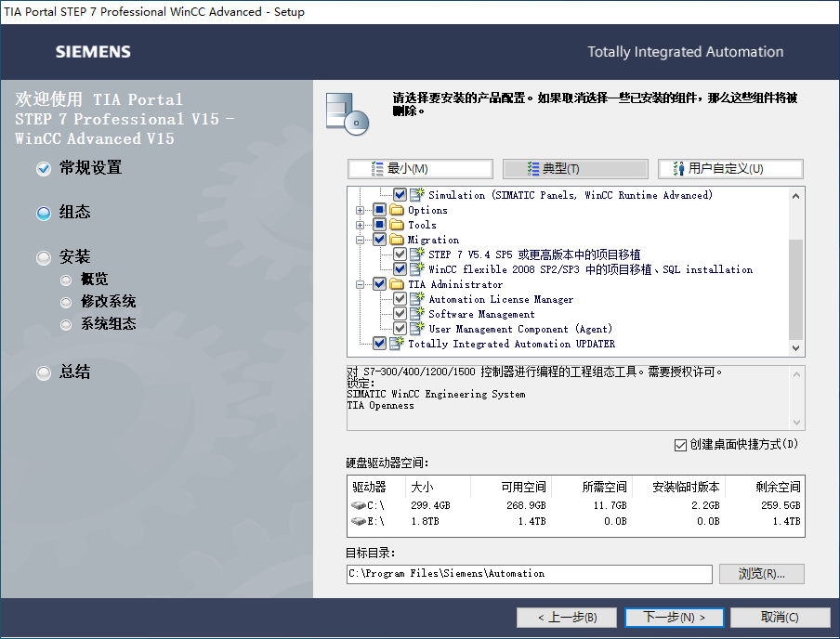This screenshot has width=840, height=639.
Task: Expand the Options tree node
Action: coord(360,210)
